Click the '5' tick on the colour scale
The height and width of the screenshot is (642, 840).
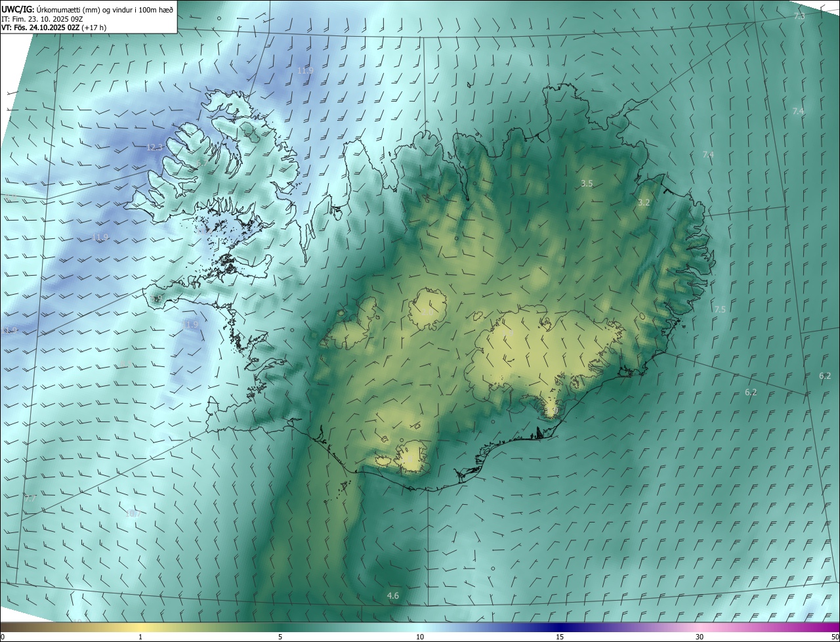(280, 637)
